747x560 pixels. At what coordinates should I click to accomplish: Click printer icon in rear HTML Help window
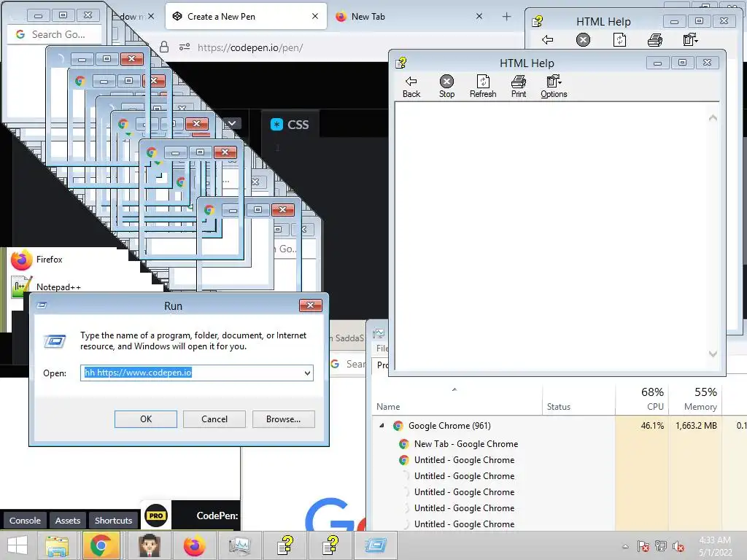(x=655, y=40)
